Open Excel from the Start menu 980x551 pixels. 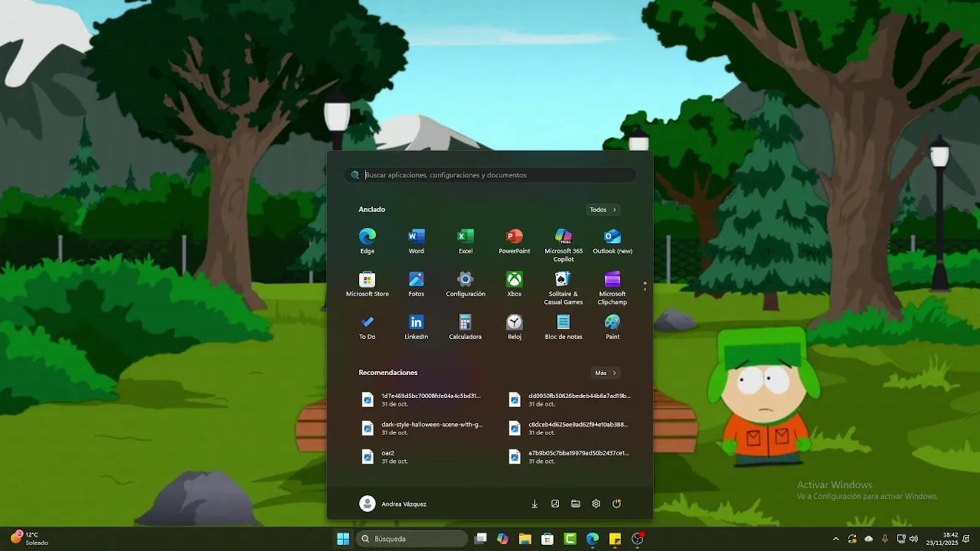point(465,241)
